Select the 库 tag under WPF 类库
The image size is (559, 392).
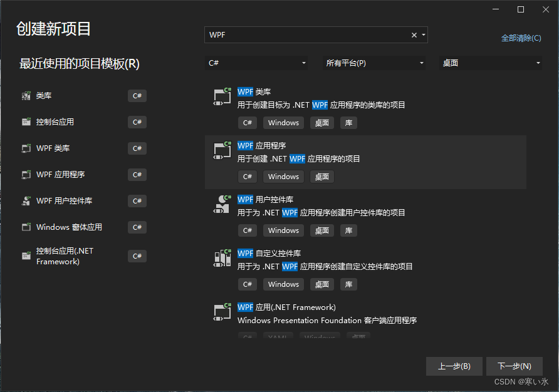348,123
